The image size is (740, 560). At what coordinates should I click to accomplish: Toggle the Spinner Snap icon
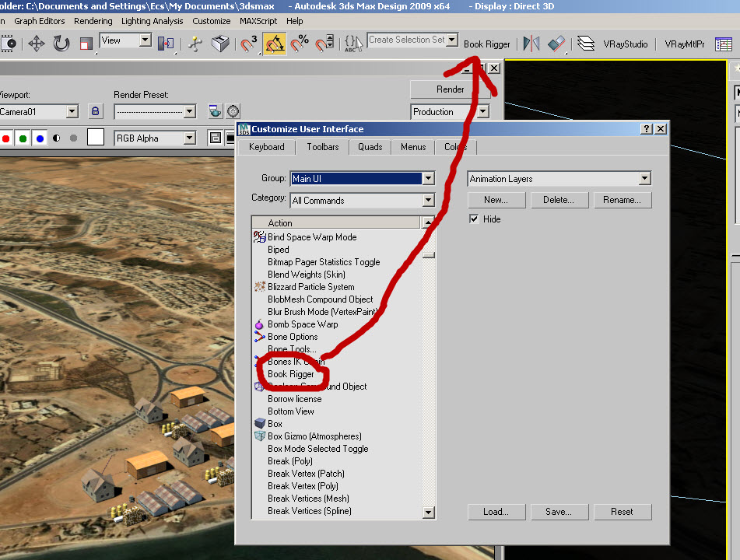click(x=324, y=44)
